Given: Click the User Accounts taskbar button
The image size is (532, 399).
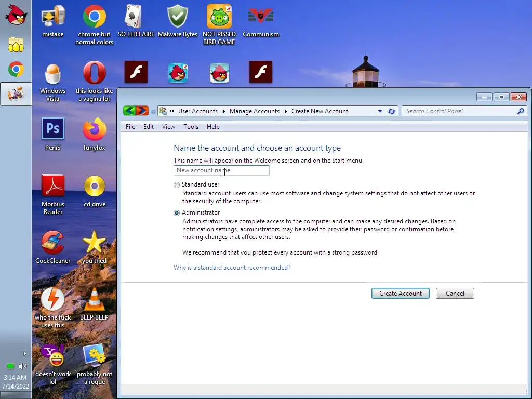Looking at the screenshot, I should tap(16, 94).
